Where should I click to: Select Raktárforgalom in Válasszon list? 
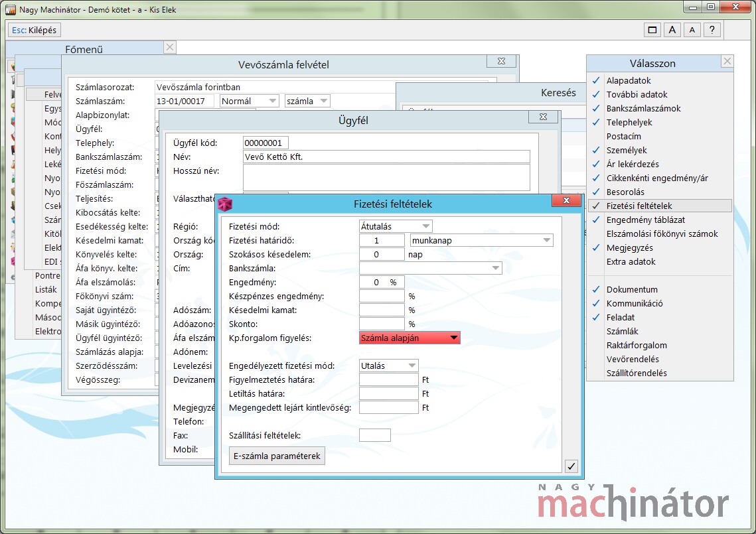636,345
